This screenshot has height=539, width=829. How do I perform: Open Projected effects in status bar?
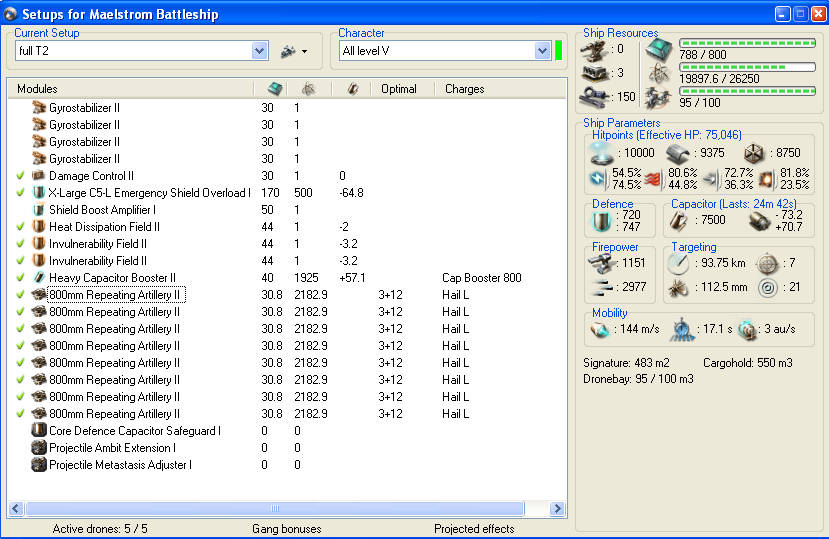(x=474, y=529)
